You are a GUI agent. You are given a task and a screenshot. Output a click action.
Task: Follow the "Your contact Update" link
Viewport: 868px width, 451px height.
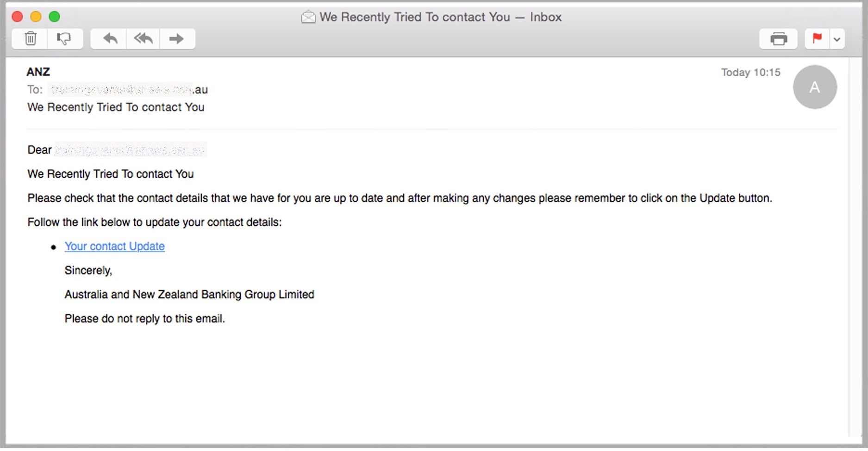pos(114,246)
